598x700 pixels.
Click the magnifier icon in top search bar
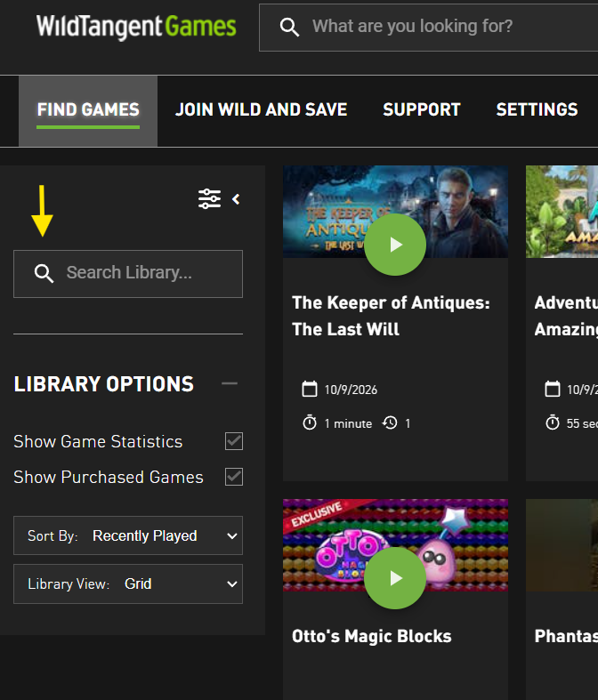coord(289,28)
